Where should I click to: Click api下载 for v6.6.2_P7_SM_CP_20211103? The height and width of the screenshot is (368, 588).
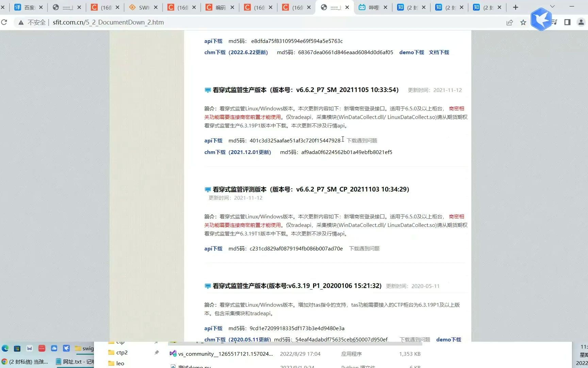click(213, 249)
